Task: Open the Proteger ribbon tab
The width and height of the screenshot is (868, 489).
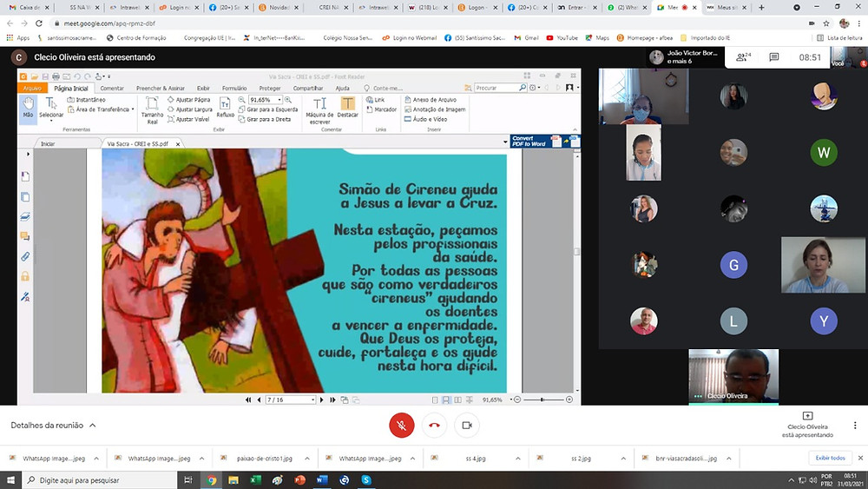Action: coord(270,88)
